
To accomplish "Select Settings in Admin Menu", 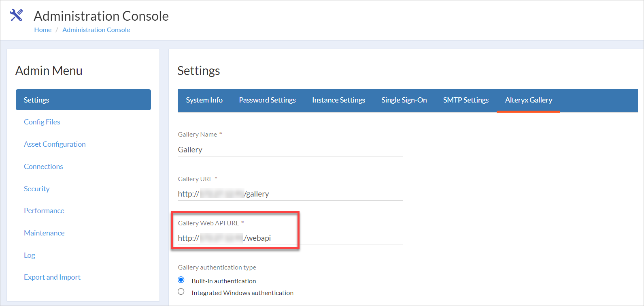I will [x=83, y=100].
